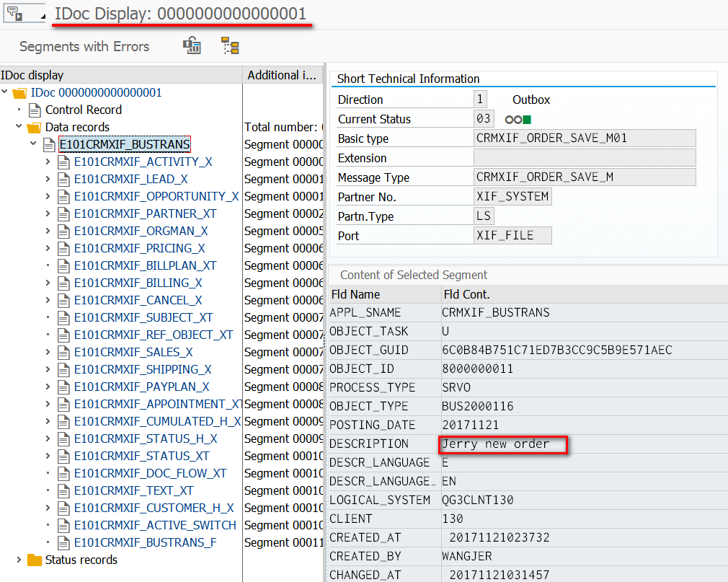Expand the E101CRMXIF_LEAD_X segment

tap(48, 179)
